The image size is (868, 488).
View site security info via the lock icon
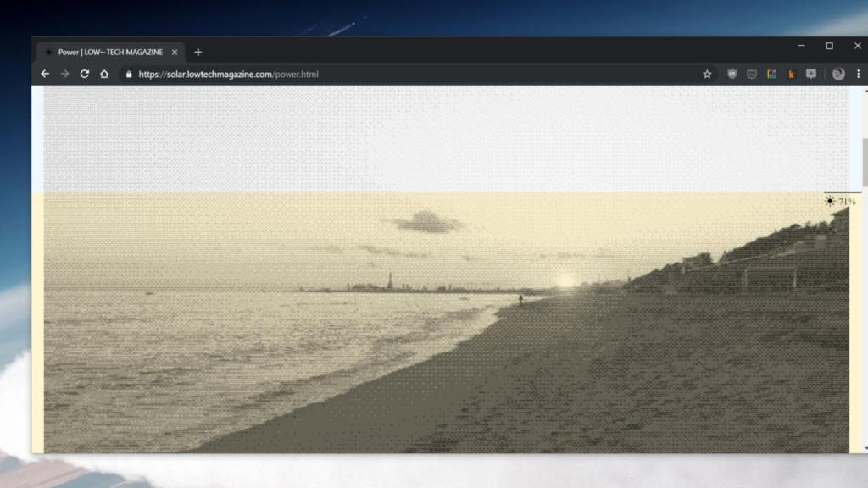tap(129, 74)
